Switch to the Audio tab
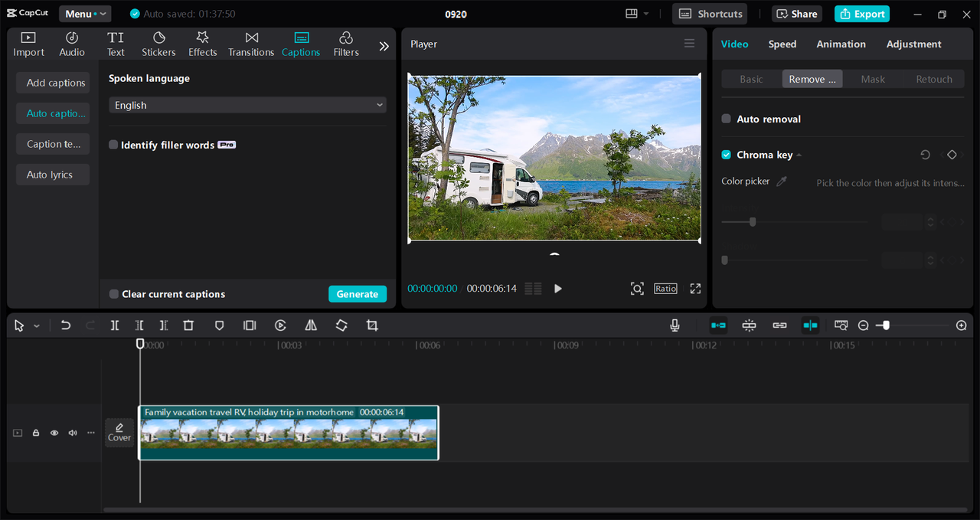The image size is (980, 520). [x=72, y=44]
